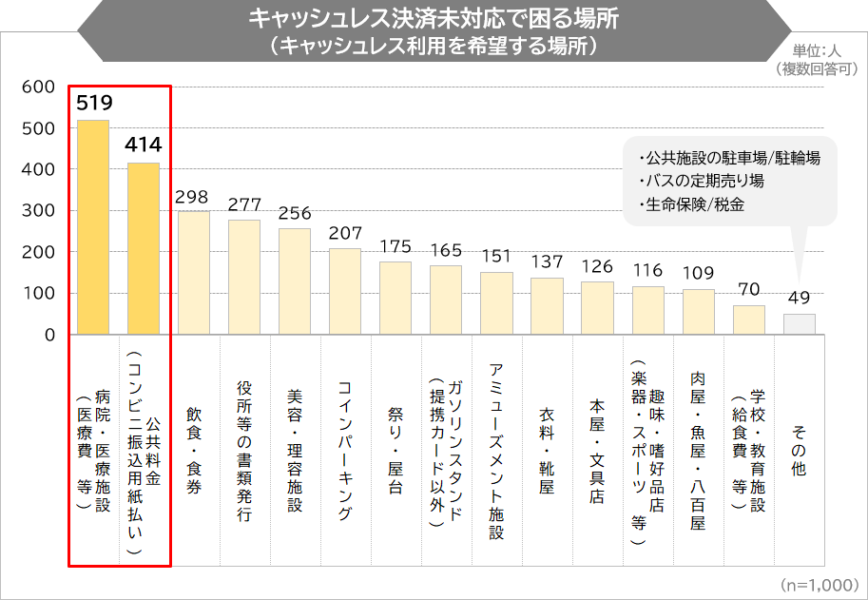Screen dimensions: 868x600
Task: Click the コインパーキング bar valued 207
Action: pos(345,291)
